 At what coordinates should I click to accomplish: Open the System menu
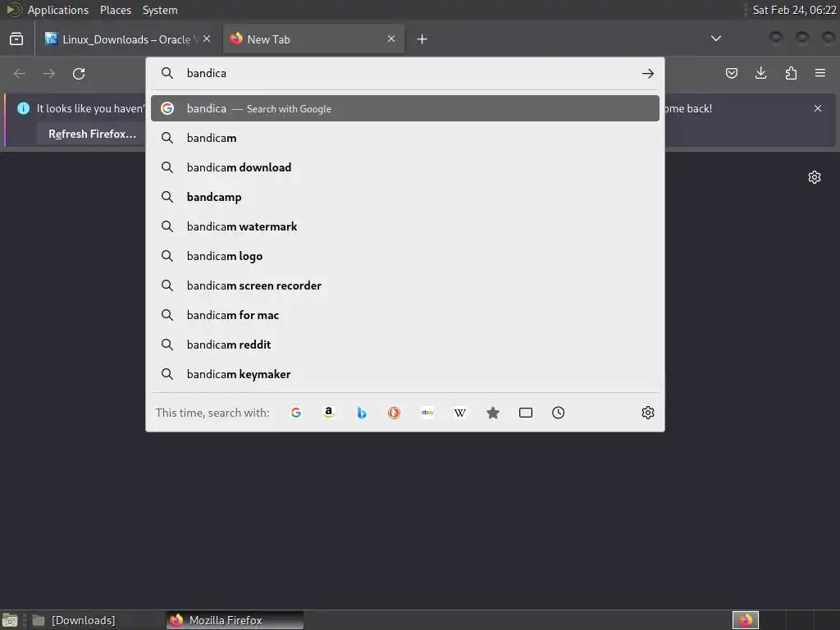click(160, 10)
